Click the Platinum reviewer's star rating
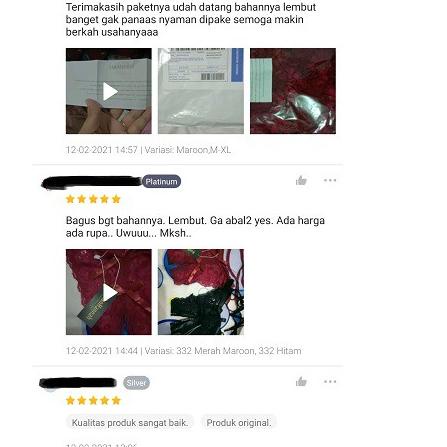This screenshot has height=447, width=447. (x=93, y=199)
